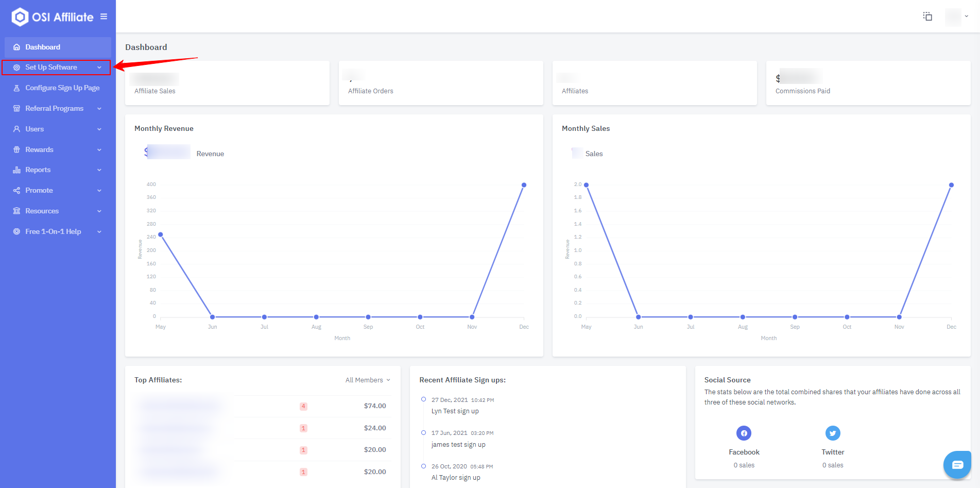Click the Affiliate Sales stat card
Screen dimensions: 980x488
tap(227, 83)
